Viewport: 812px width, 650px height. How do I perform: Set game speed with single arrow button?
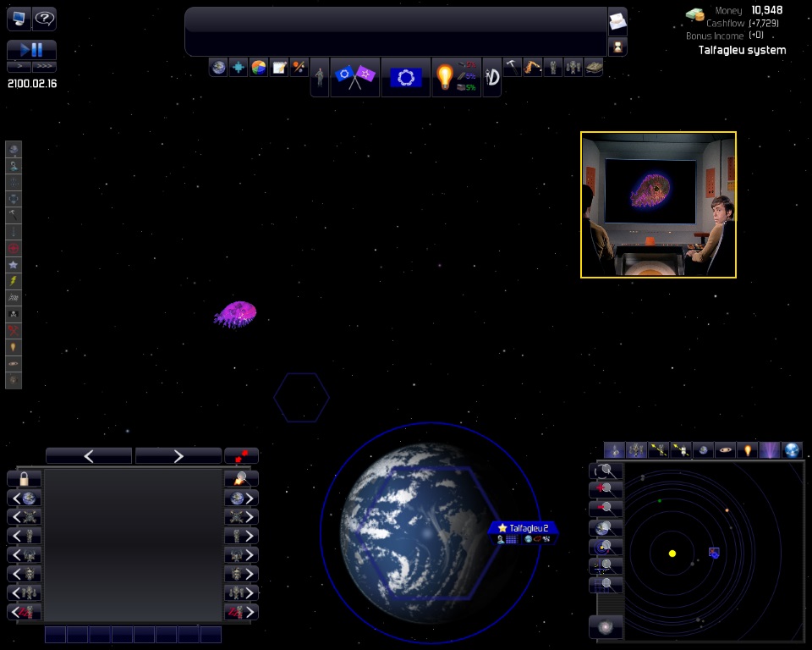pos(19,66)
